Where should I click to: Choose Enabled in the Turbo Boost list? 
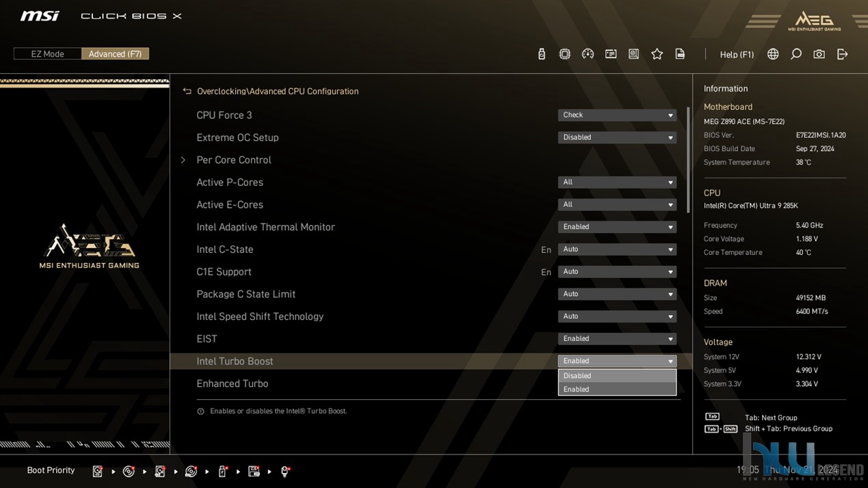pos(617,390)
